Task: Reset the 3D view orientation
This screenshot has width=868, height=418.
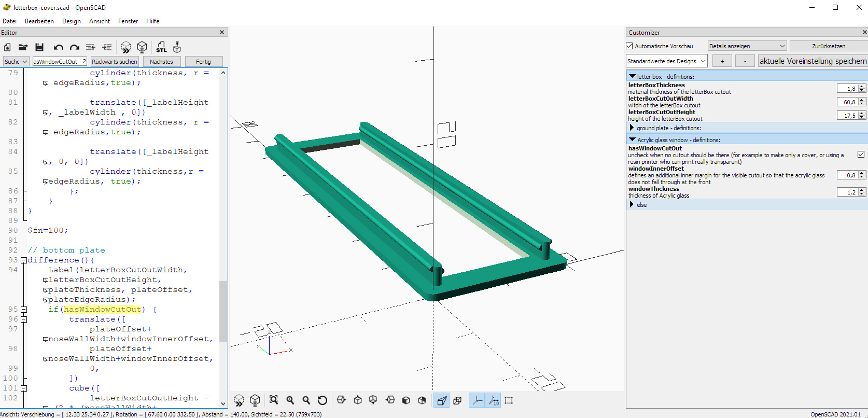Action: click(323, 400)
